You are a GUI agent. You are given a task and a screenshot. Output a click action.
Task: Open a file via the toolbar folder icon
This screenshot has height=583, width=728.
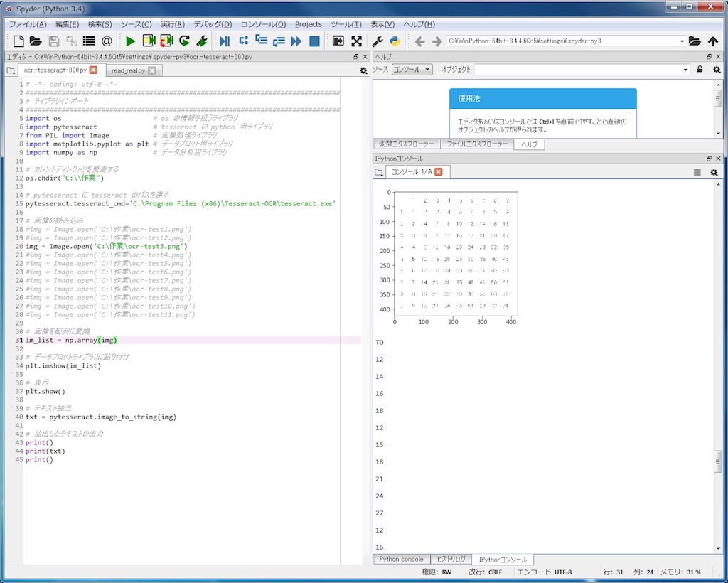(x=36, y=41)
